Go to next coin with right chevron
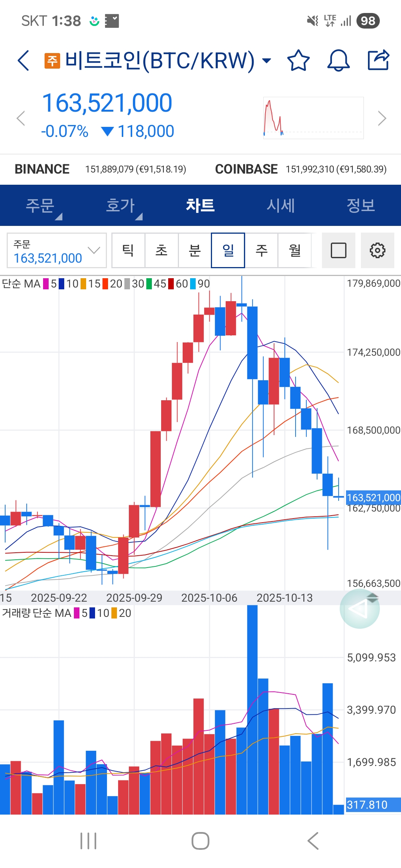 (x=382, y=118)
